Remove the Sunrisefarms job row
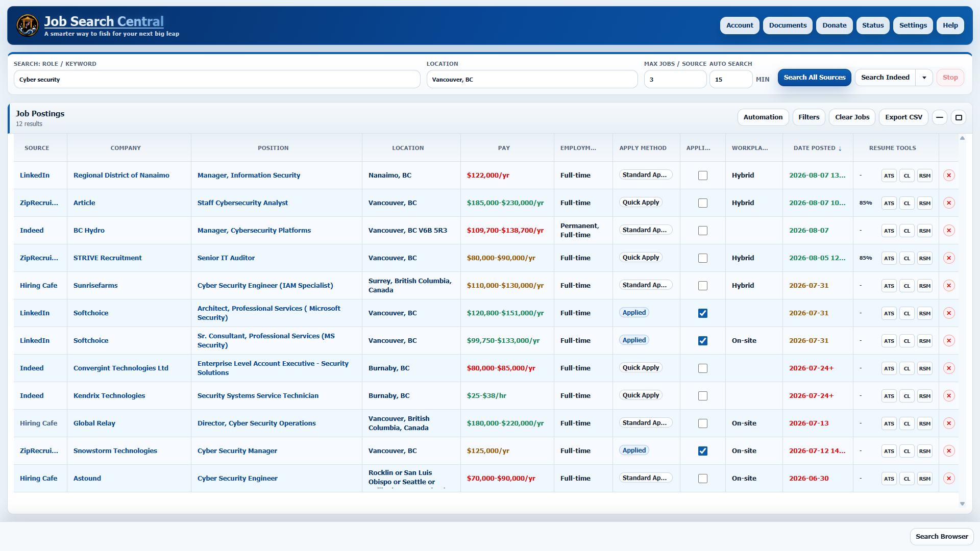The width and height of the screenshot is (980, 551). coord(949,286)
